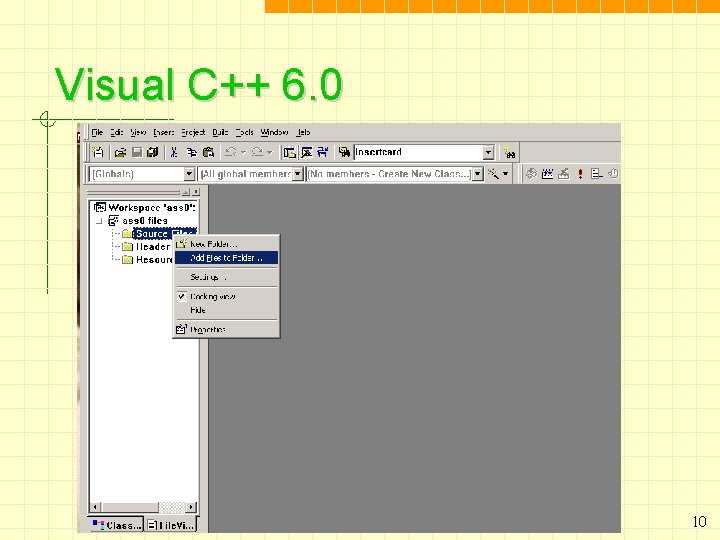Click the Open file toolbar icon
The width and height of the screenshot is (720, 540).
point(120,152)
